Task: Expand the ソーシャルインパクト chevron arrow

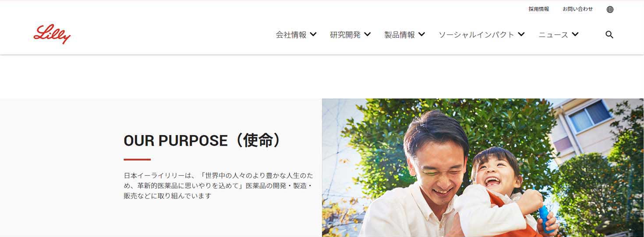Action: (x=521, y=34)
